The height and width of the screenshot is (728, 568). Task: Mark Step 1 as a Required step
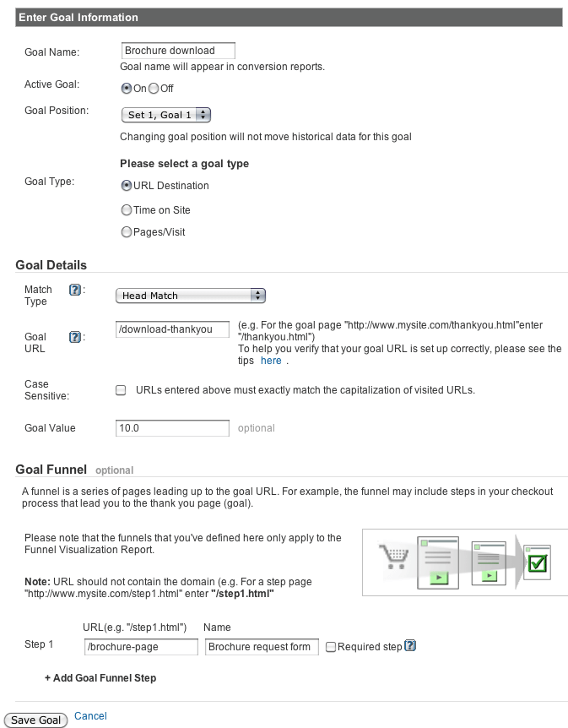tap(329, 646)
